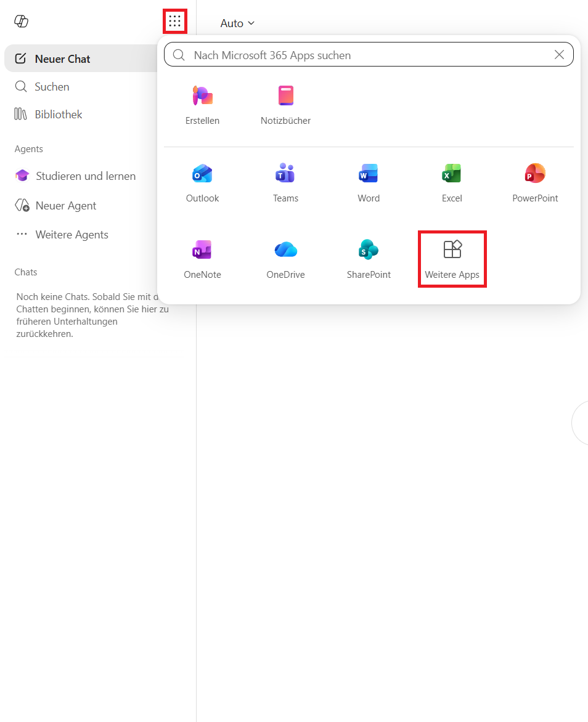Open SharePoint

[369, 259]
